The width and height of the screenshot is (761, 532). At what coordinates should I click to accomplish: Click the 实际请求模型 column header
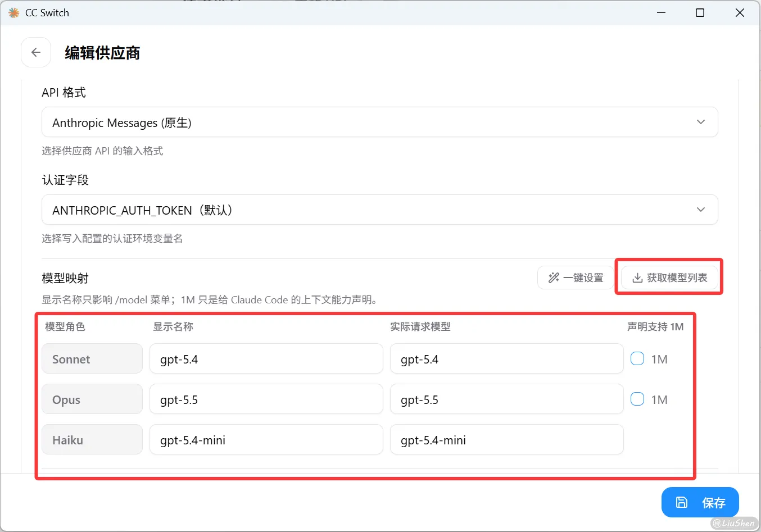(420, 326)
